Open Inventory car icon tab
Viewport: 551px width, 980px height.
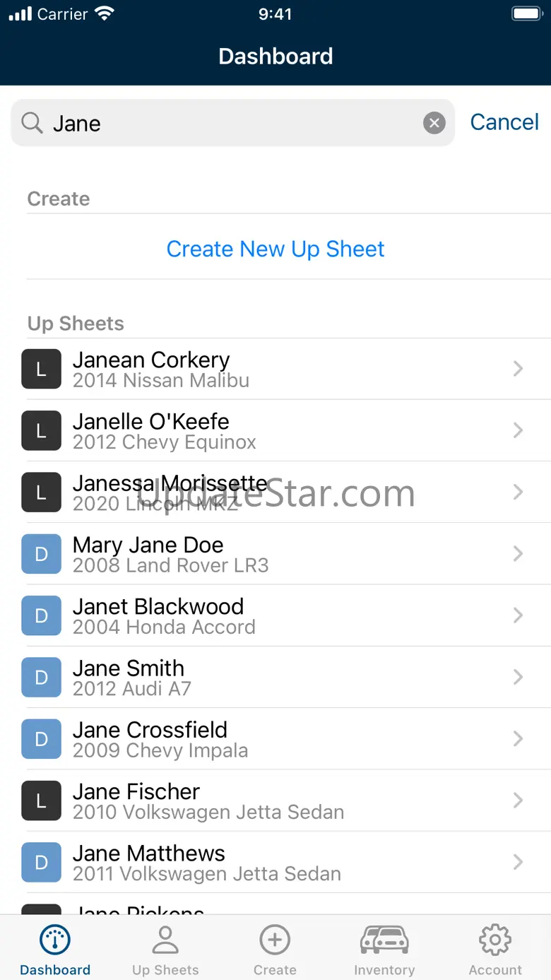coord(384,940)
